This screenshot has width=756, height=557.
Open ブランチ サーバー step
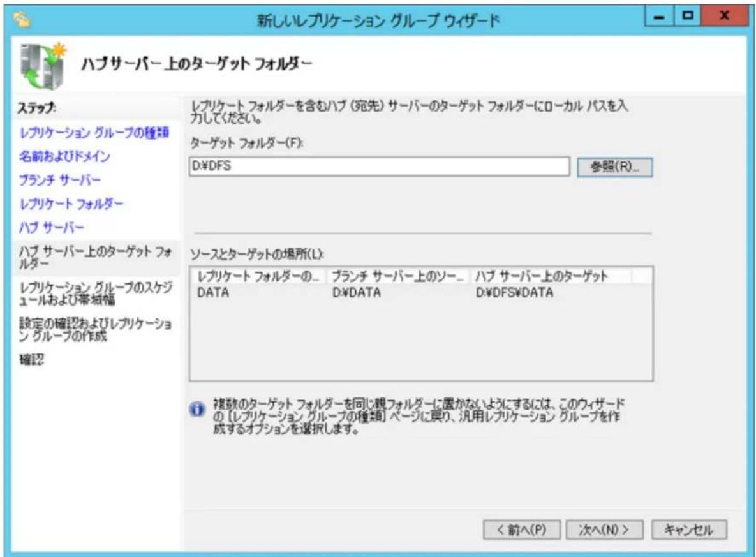(60, 180)
